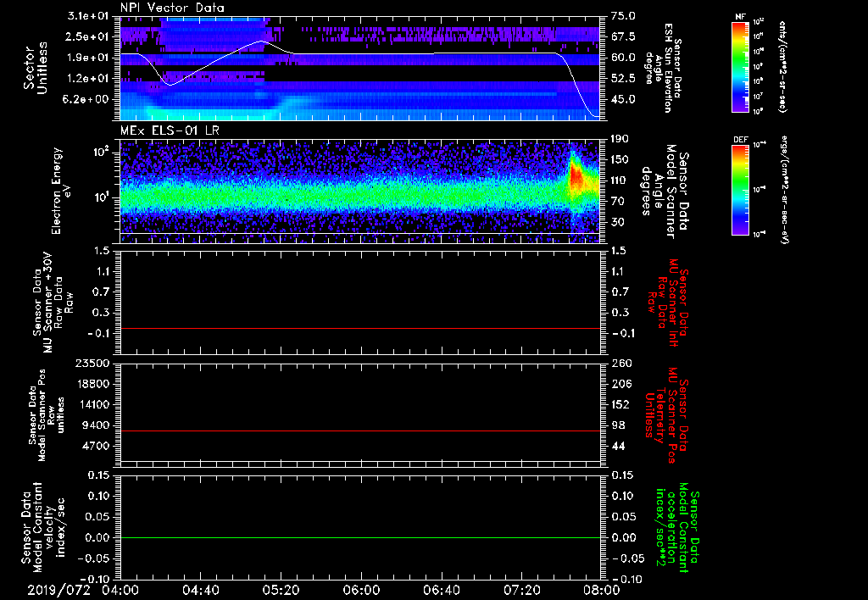The height and width of the screenshot is (600, 868).
Task: Click the green line in velocity plot
Action: pyautogui.click(x=360, y=538)
